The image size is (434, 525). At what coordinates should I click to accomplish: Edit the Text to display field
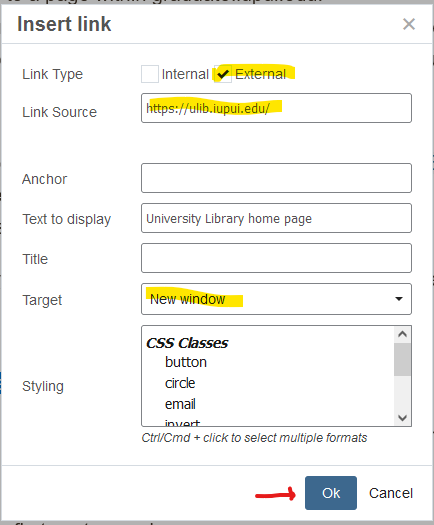[276, 218]
